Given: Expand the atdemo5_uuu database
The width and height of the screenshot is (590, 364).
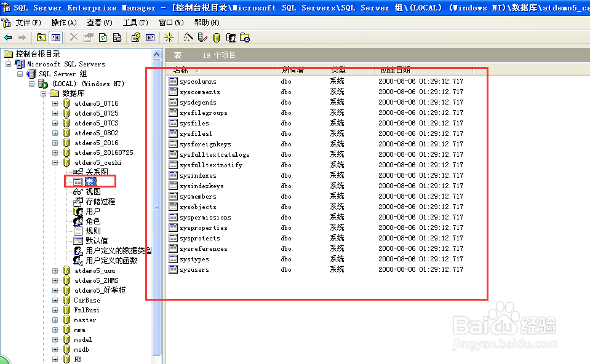Looking at the screenshot, I should pos(55,271).
